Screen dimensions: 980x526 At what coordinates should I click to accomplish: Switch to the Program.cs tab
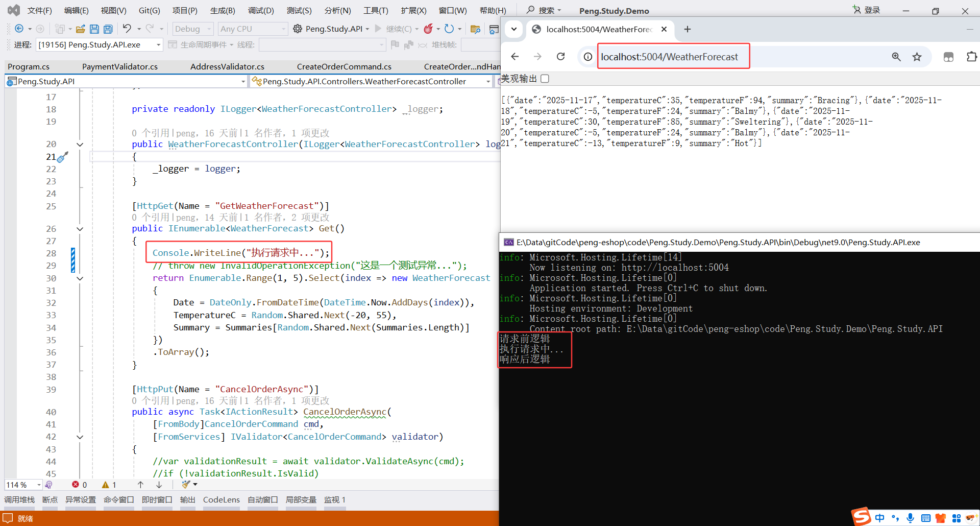pyautogui.click(x=29, y=66)
